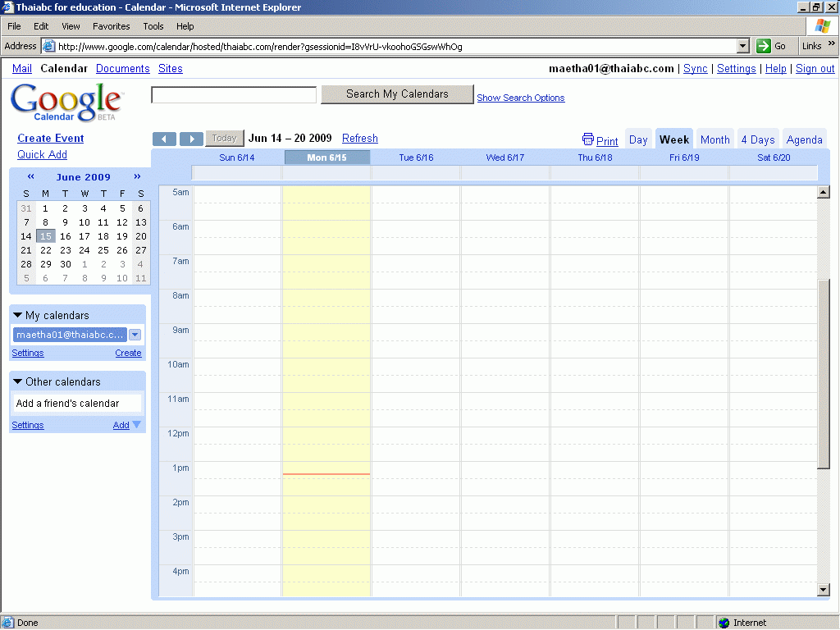Open the address bar URL dropdown

(x=743, y=46)
